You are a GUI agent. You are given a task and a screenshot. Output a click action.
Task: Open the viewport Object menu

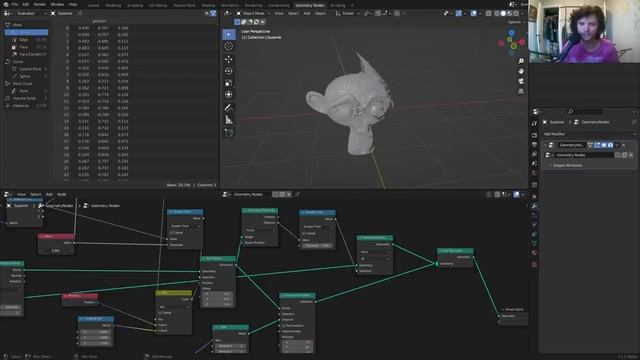(320, 13)
